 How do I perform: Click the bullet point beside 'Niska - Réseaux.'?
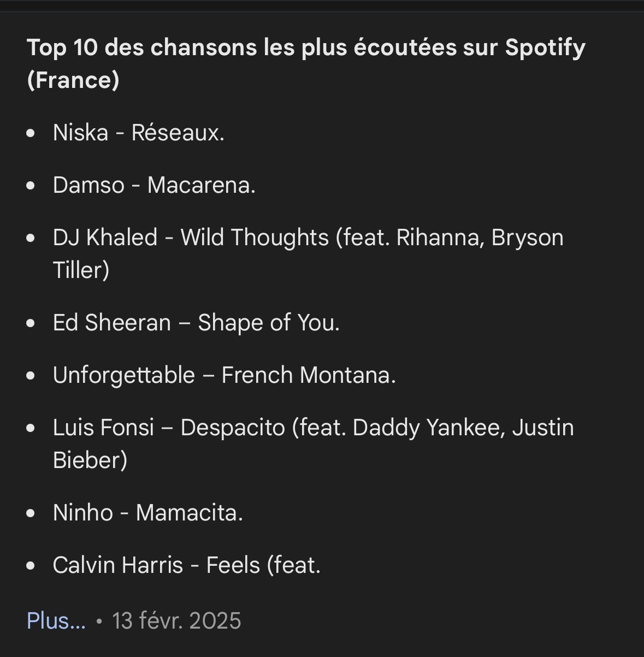[x=31, y=133]
